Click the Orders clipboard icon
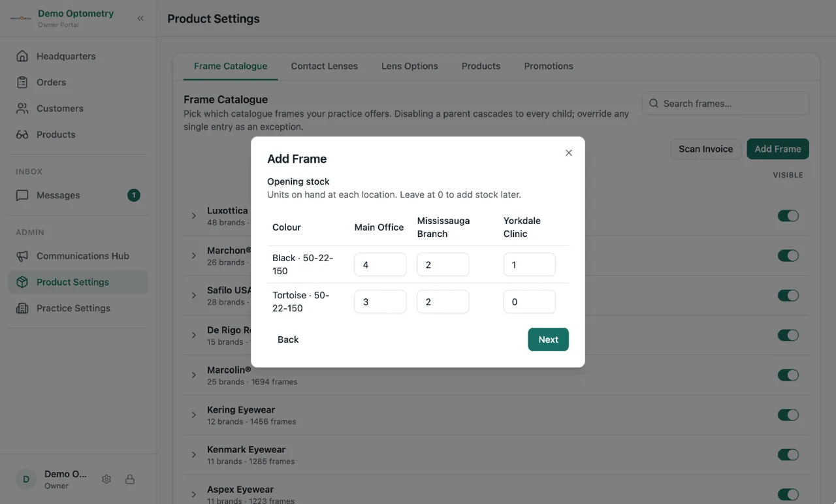This screenshot has width=836, height=504. (x=22, y=82)
